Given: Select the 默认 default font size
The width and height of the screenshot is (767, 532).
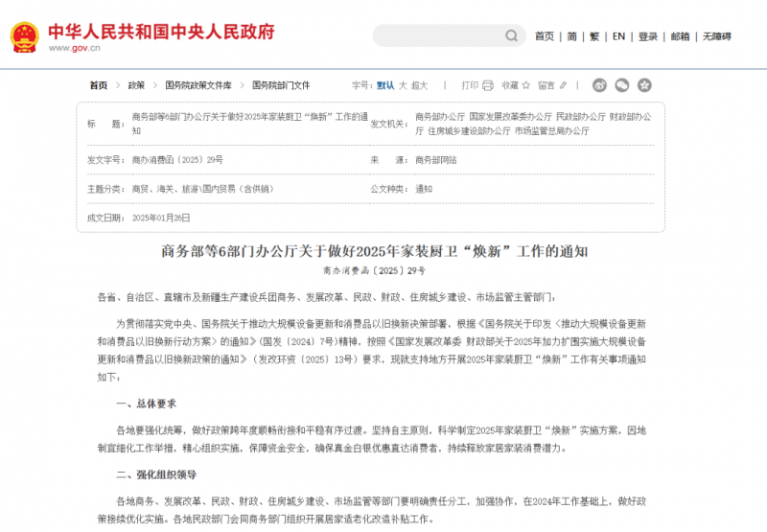Looking at the screenshot, I should point(385,85).
